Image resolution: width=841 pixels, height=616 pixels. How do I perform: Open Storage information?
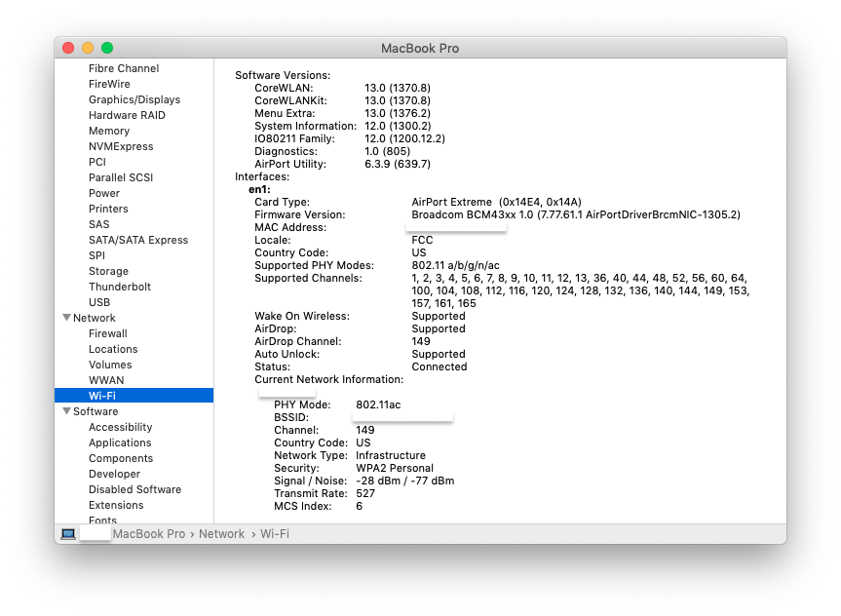coord(109,271)
